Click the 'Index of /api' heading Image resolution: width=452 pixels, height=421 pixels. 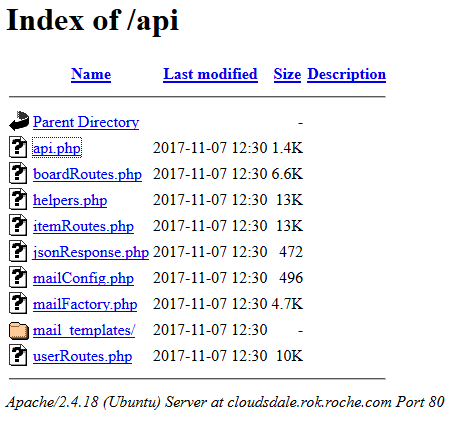93,21
